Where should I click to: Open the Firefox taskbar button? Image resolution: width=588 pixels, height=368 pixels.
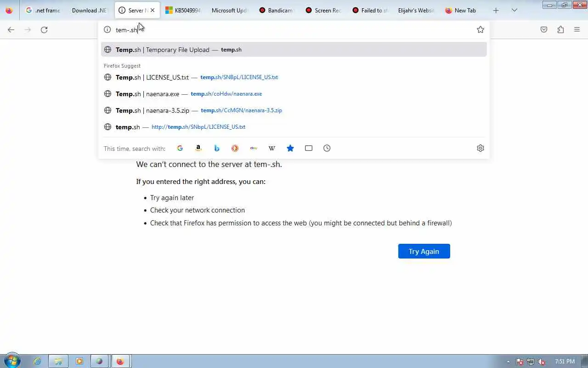[120, 362]
